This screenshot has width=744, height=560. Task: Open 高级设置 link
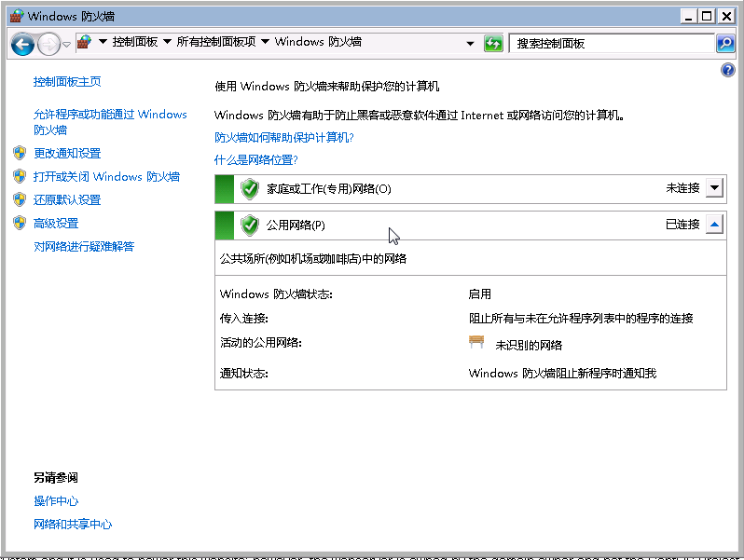coord(56,224)
